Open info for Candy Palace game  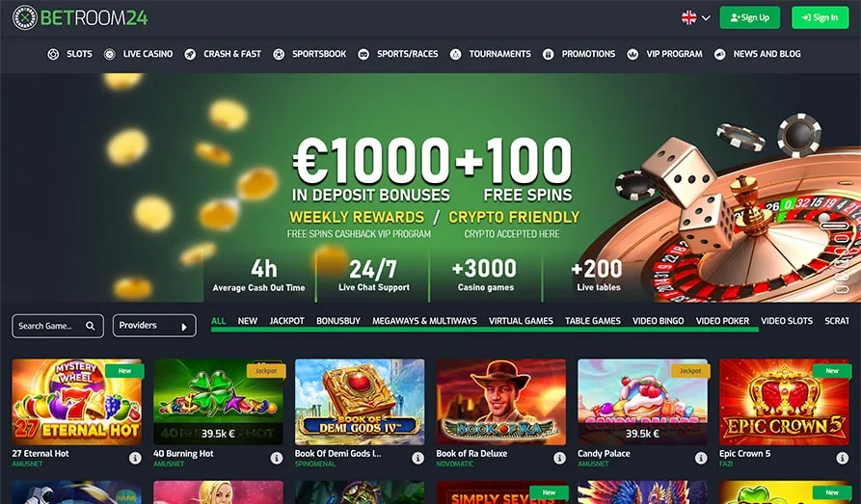coord(701,458)
